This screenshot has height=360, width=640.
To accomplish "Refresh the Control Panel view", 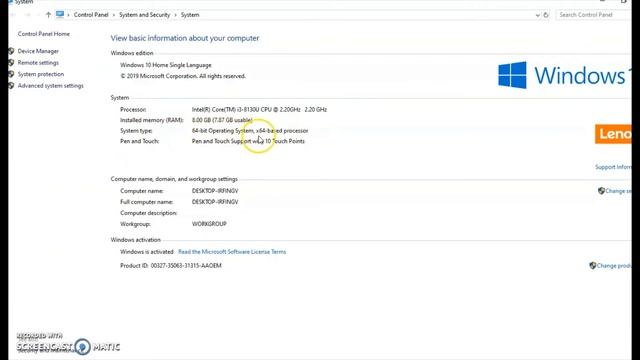I will coord(546,15).
